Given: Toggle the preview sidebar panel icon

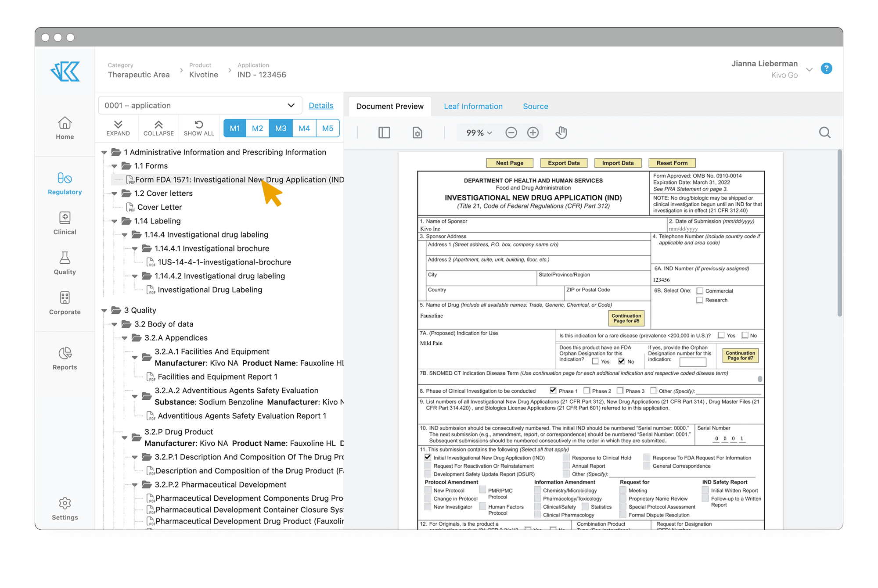Looking at the screenshot, I should 384,133.
